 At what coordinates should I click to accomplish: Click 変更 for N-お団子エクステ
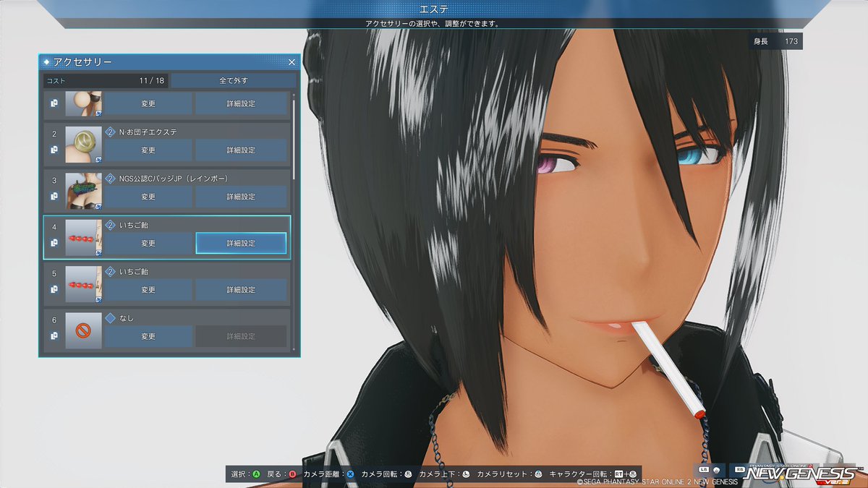[x=148, y=150]
